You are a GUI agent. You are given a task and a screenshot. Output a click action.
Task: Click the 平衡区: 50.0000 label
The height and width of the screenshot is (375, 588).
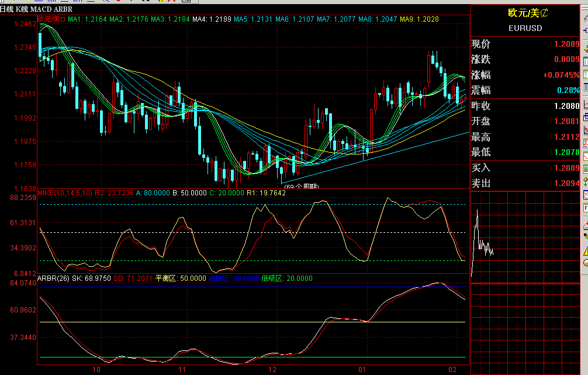click(x=181, y=278)
